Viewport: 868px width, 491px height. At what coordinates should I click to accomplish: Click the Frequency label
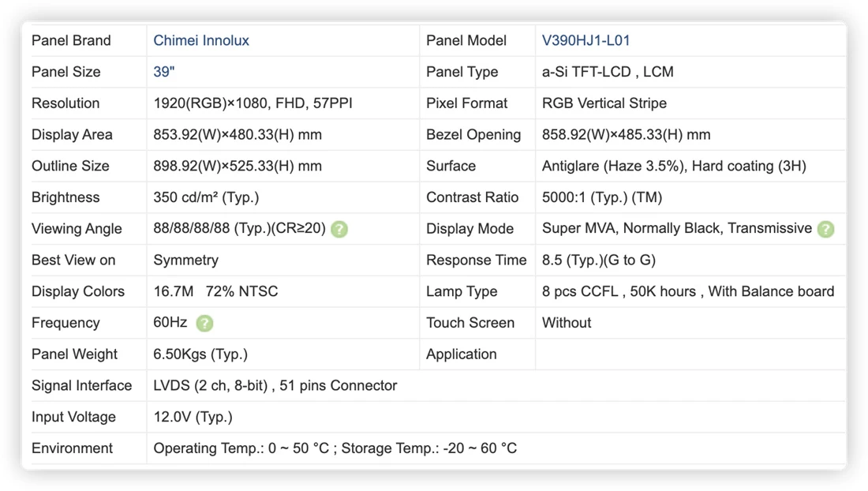[x=65, y=323]
